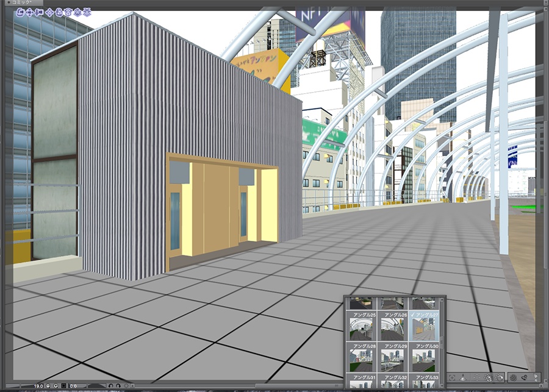Choose アングル26 camera preset thumbnail
The image size is (549, 392).
coord(392,326)
